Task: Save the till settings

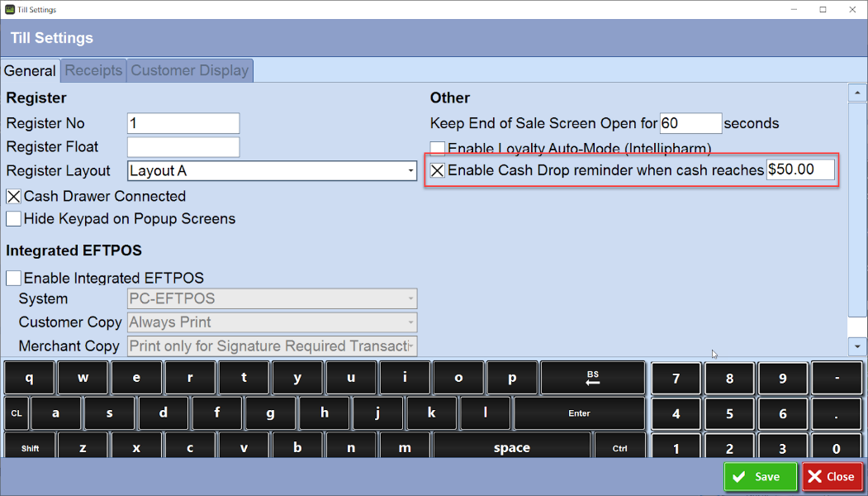Action: 759,477
